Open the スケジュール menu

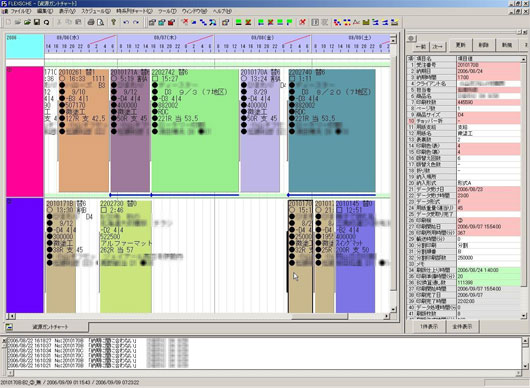click(x=96, y=11)
